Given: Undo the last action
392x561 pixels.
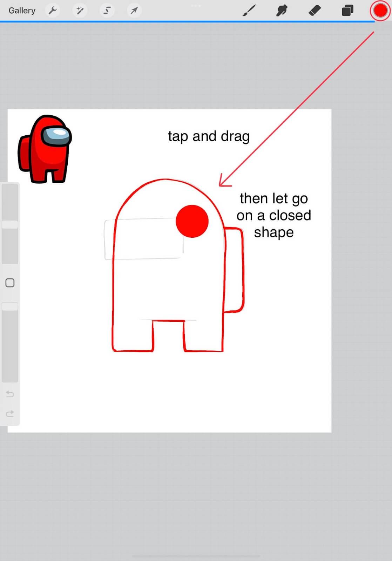Looking at the screenshot, I should tap(10, 394).
